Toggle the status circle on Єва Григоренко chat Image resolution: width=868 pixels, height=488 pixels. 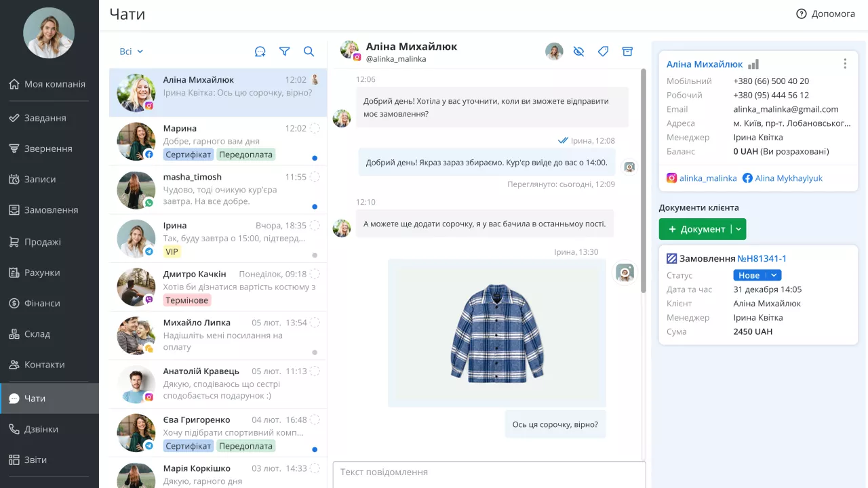(x=315, y=420)
